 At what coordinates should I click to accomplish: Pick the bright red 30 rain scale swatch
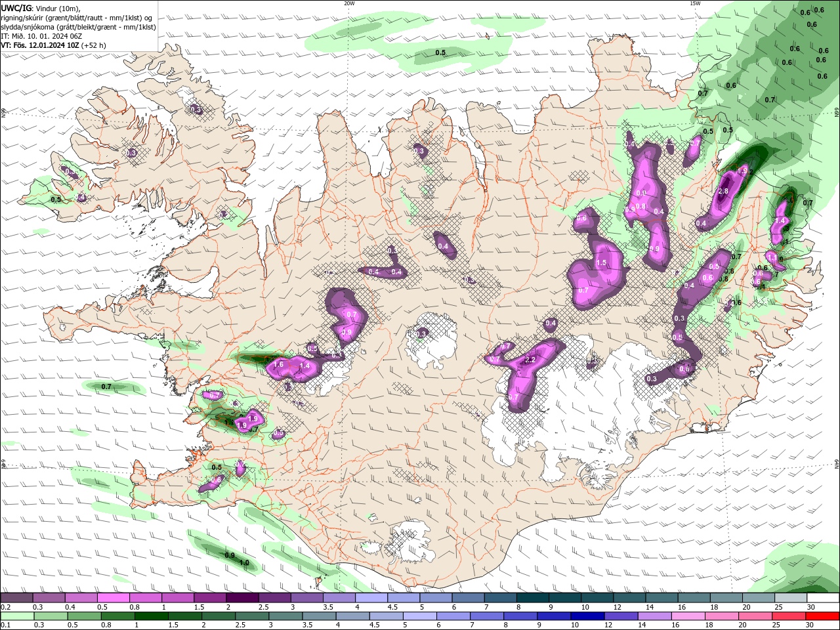click(822, 616)
